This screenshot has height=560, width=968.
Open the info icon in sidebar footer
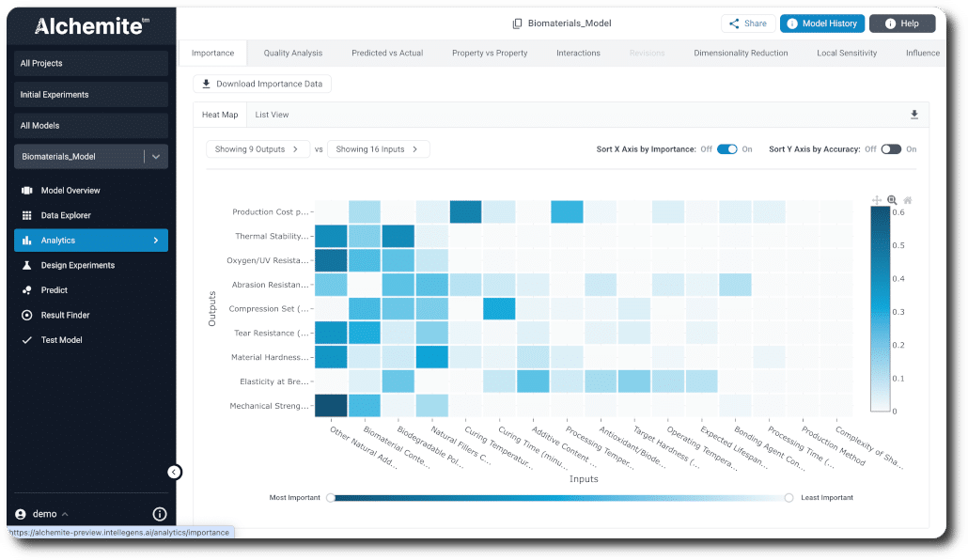[x=160, y=514]
